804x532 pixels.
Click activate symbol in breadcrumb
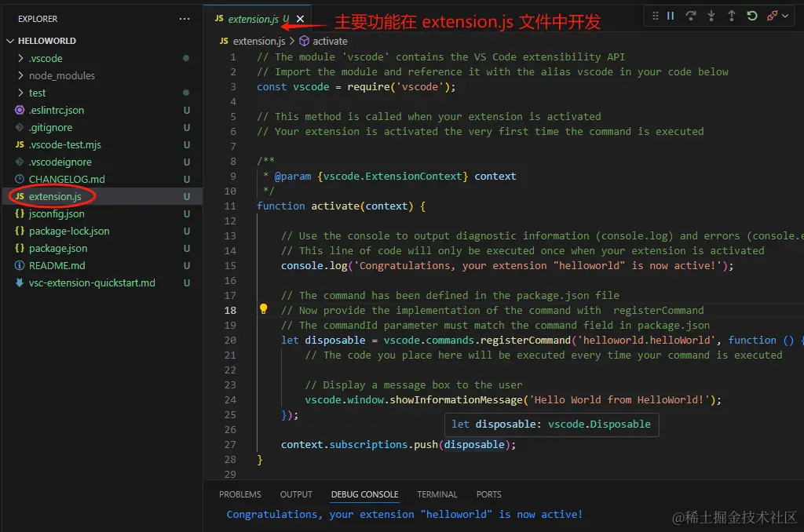(330, 41)
